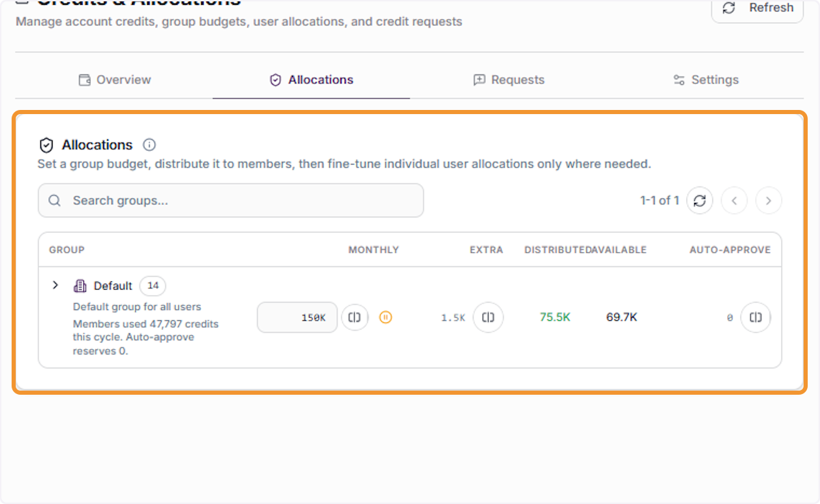Click the Auto-approve edit icon button

click(756, 318)
